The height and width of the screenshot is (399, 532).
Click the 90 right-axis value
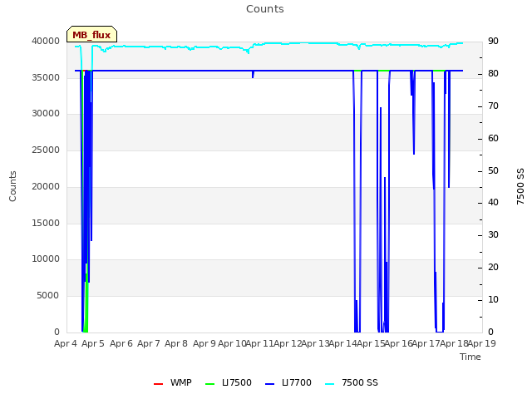click(x=493, y=41)
